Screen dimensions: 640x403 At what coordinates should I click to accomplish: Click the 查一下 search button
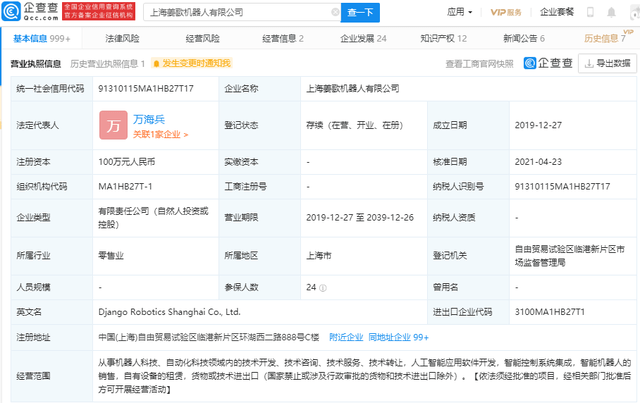pos(360,13)
